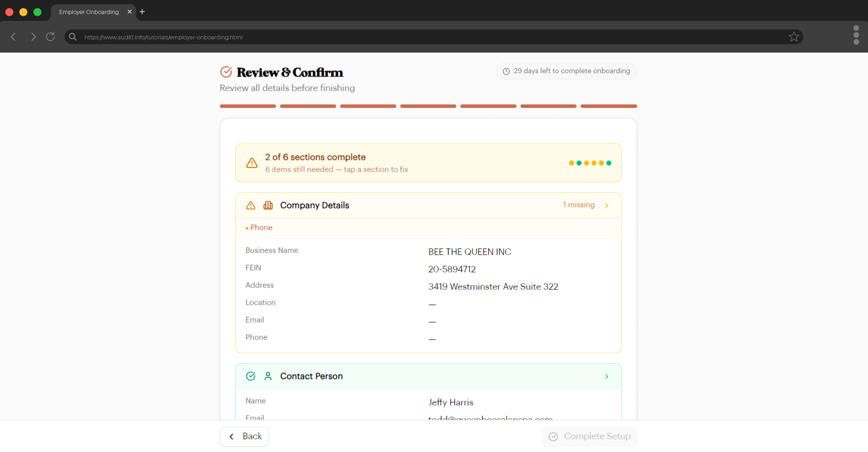Click the alert icon in the sections complete banner
Viewport: 868px width, 452px height.
point(252,163)
